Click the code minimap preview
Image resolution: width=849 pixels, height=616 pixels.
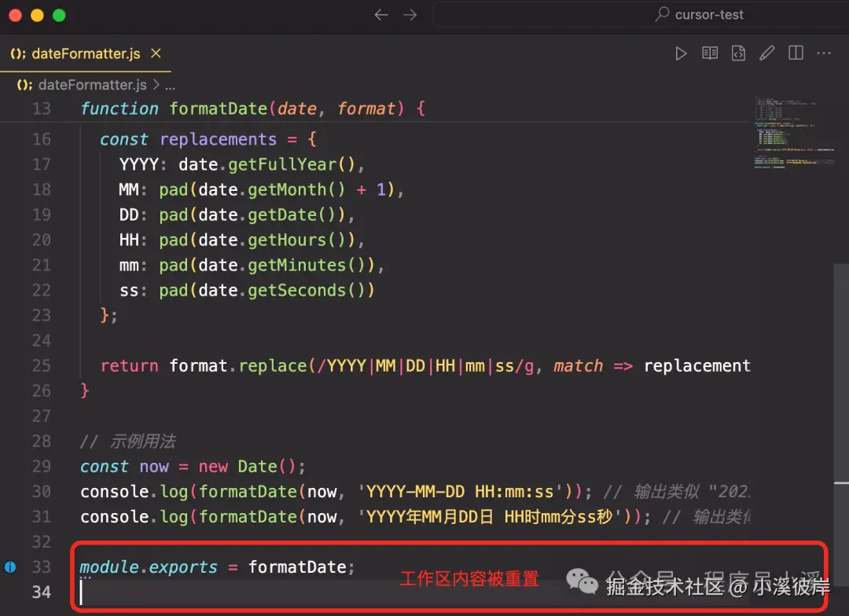[790, 134]
